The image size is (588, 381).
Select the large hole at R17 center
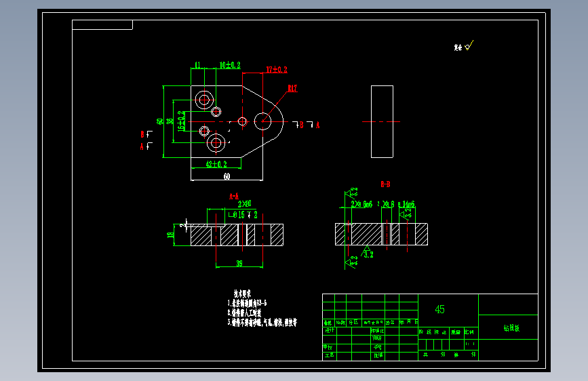coord(263,121)
